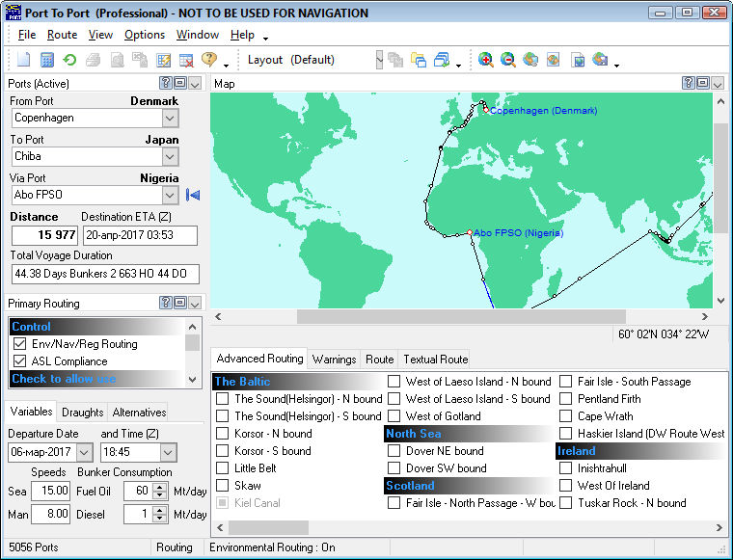Expand the To Port Chiba dropdown
733x560 pixels.
(170, 156)
